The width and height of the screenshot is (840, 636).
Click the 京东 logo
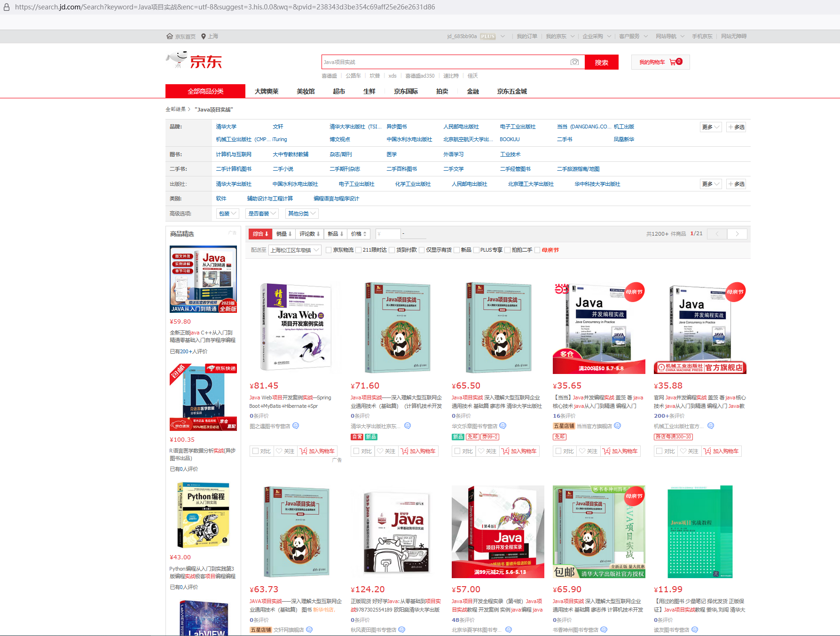coord(194,61)
